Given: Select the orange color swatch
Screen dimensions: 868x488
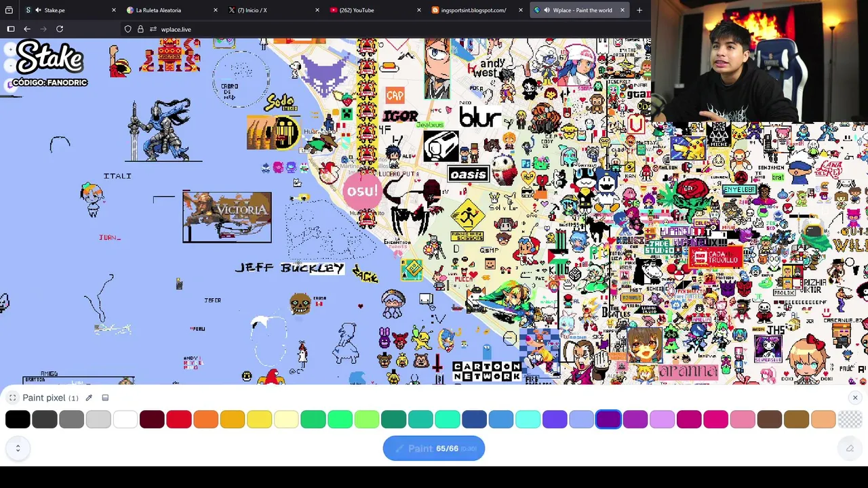Looking at the screenshot, I should pyautogui.click(x=205, y=420).
